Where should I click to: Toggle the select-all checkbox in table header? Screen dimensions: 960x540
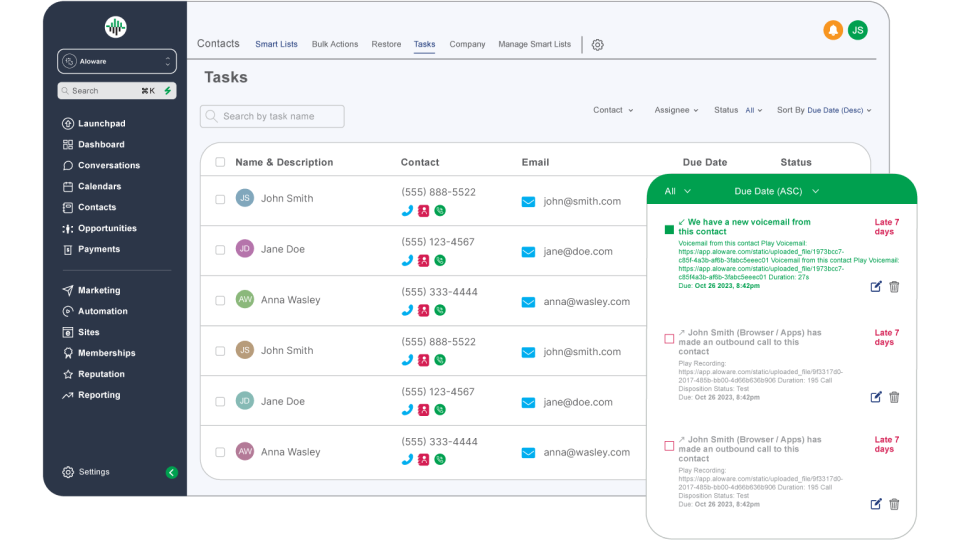(x=220, y=162)
